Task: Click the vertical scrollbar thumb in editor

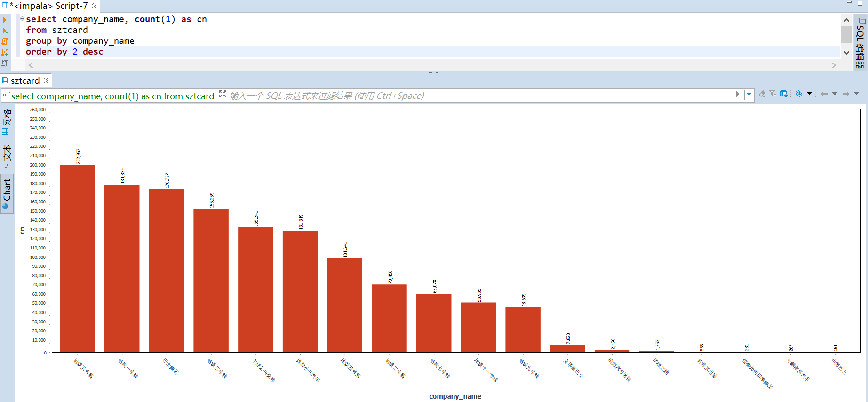Action: (846, 34)
